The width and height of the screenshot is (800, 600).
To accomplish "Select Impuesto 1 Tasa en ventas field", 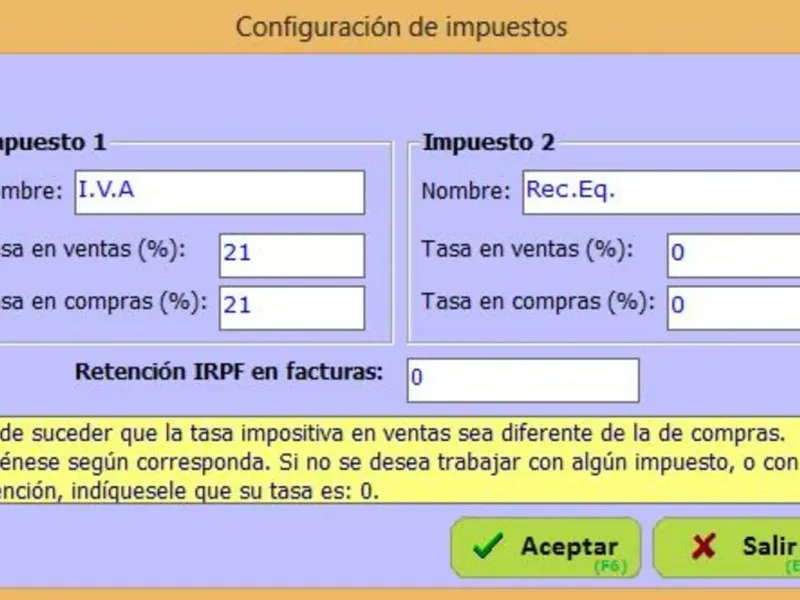I will pyautogui.click(x=291, y=255).
